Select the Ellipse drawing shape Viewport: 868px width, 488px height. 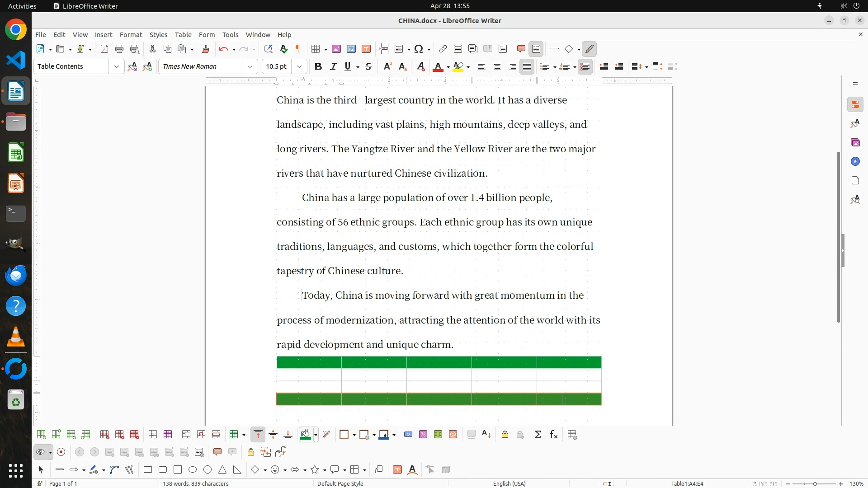coord(193,470)
